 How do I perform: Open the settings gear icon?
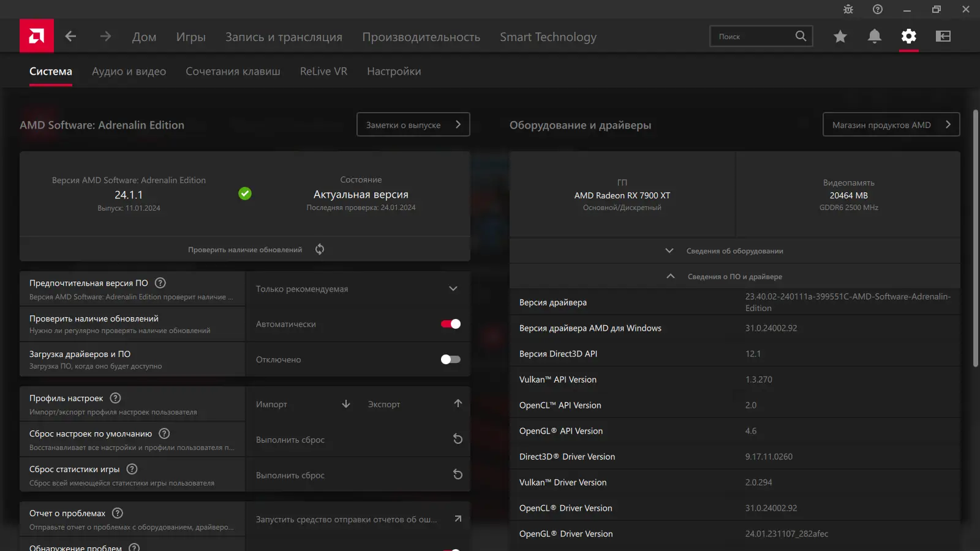[909, 36]
